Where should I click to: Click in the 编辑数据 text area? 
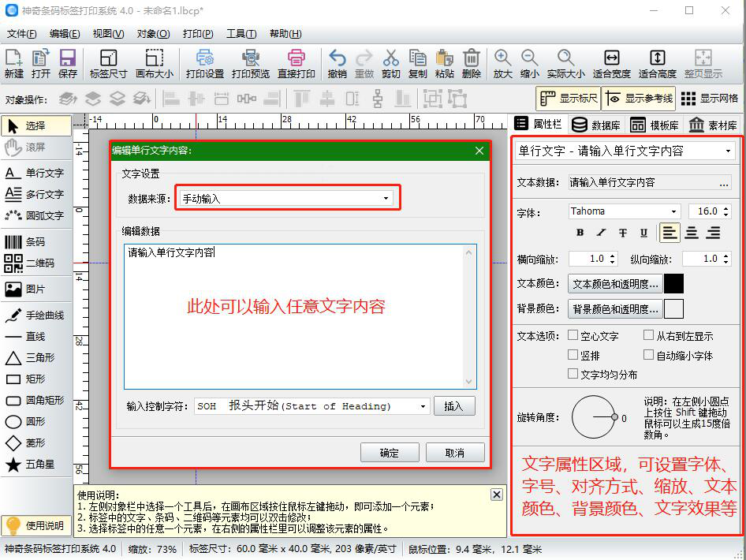click(300, 317)
